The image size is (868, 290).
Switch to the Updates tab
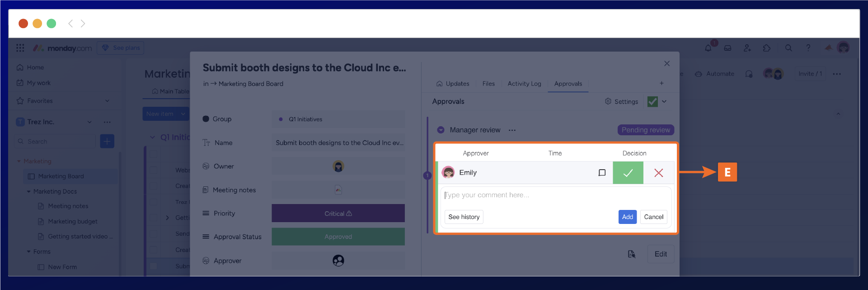click(x=453, y=84)
